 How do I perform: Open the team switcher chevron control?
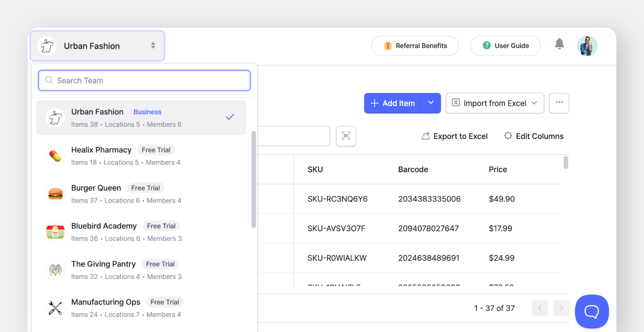coord(153,45)
